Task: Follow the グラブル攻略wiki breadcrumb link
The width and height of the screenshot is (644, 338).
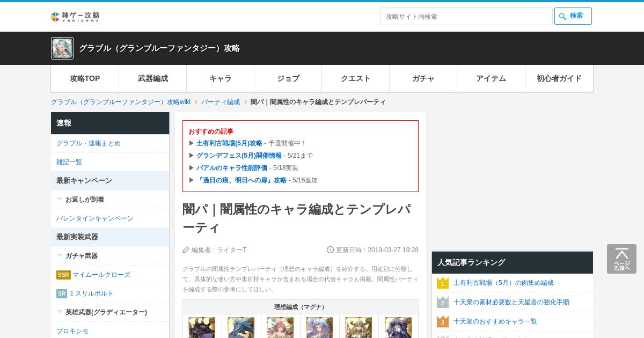Action: tap(121, 102)
